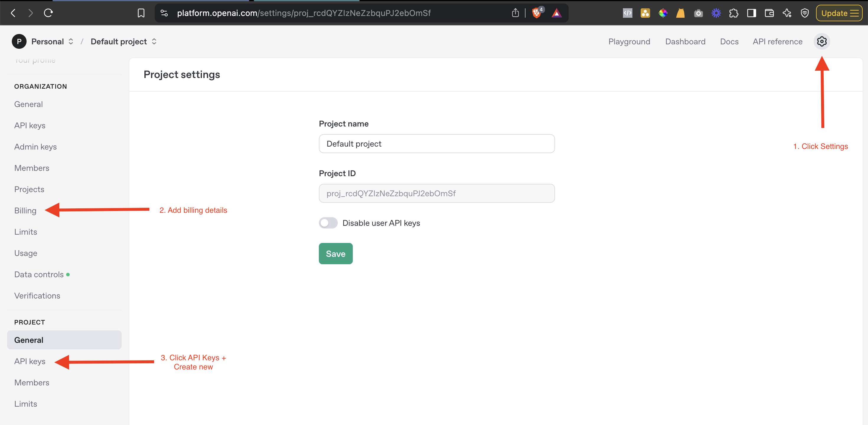Open the browser extensions puzzle icon
The height and width of the screenshot is (425, 868).
point(734,13)
